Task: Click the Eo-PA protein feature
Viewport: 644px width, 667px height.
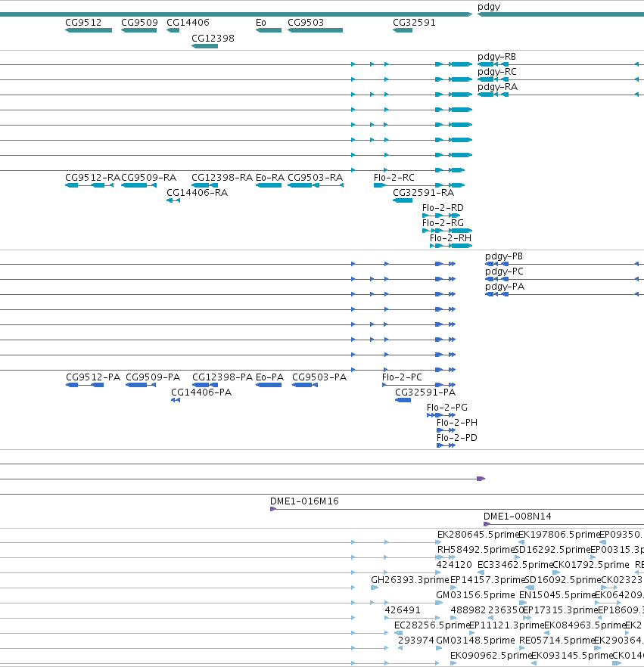Action: [x=269, y=385]
